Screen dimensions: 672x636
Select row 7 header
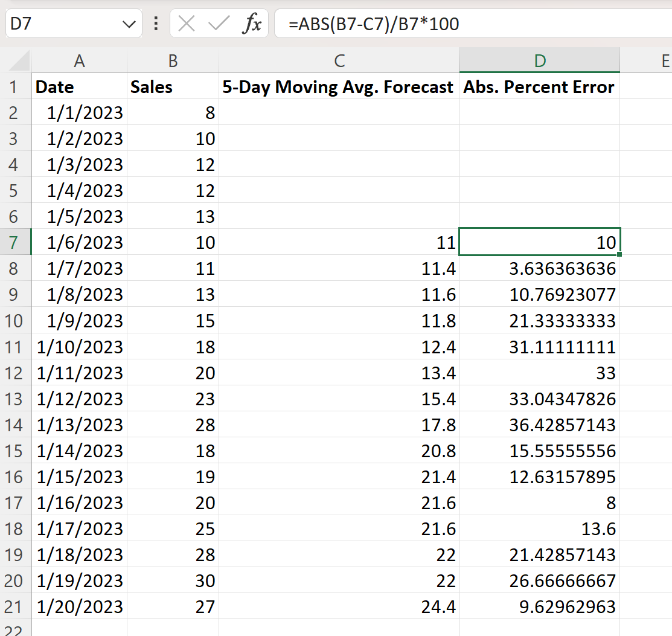[15, 242]
